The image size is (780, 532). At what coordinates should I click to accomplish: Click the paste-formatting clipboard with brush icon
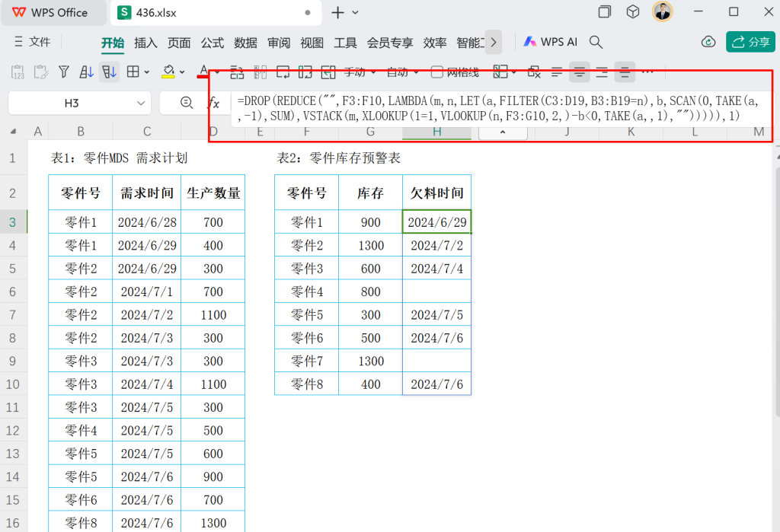(41, 72)
